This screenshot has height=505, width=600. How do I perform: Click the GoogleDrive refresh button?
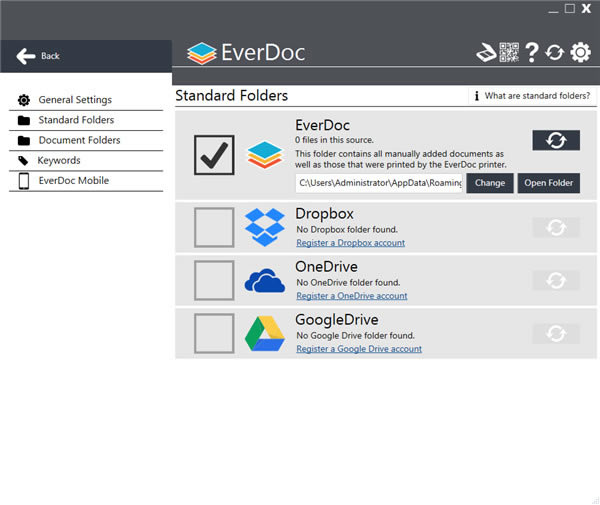coord(556,334)
